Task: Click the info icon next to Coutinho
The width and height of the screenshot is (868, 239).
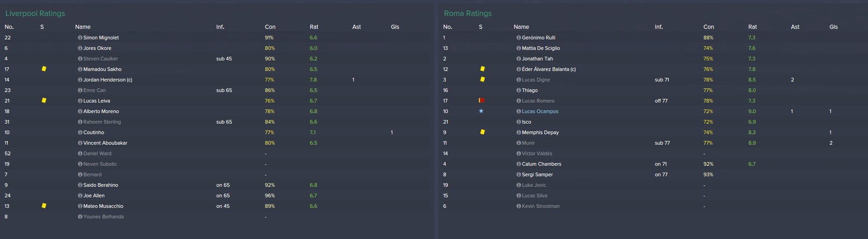Action: [80, 133]
